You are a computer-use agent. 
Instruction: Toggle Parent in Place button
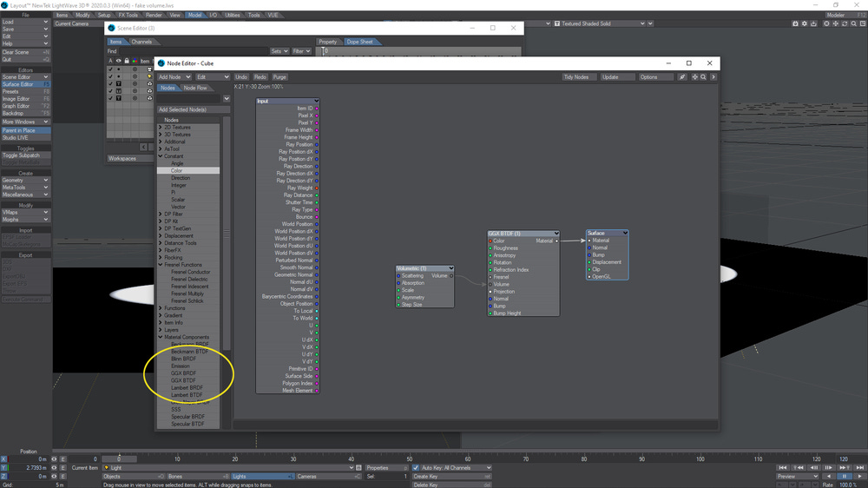pyautogui.click(x=25, y=131)
